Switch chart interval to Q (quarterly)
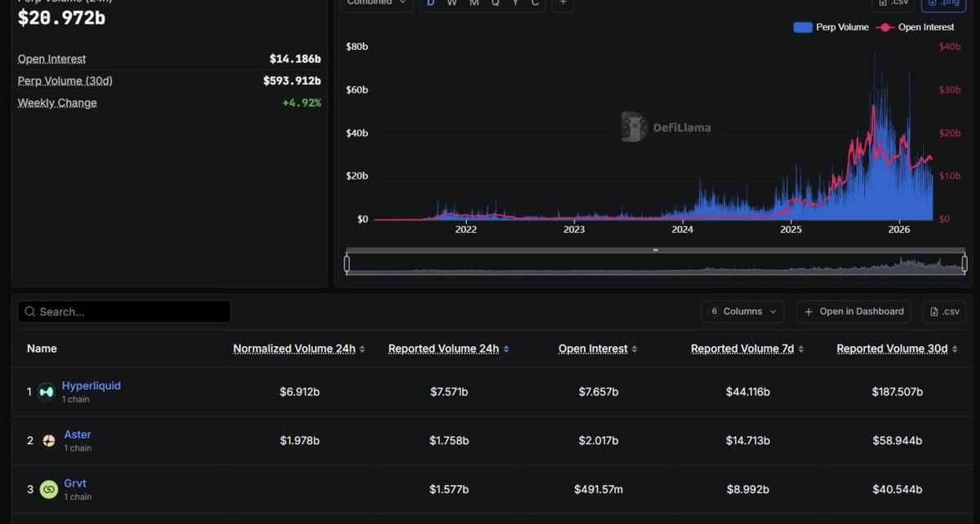This screenshot has width=980, height=524. pyautogui.click(x=495, y=3)
